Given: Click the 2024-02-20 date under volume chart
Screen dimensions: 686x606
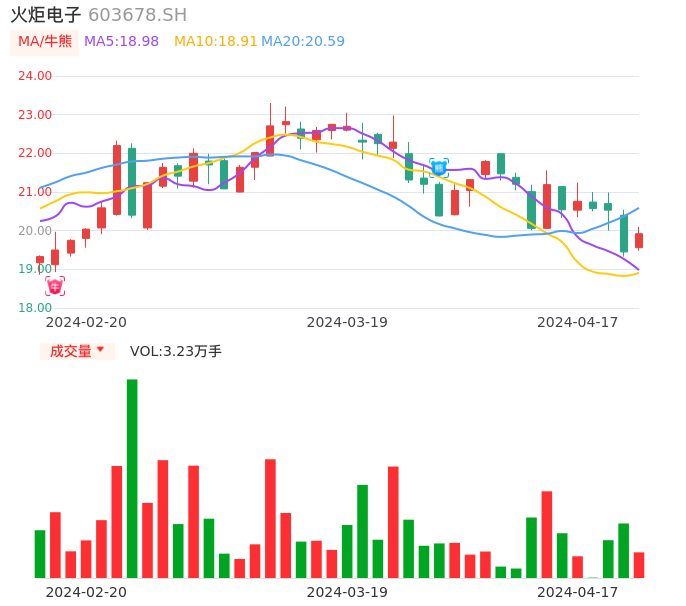Looking at the screenshot, I should (86, 592).
